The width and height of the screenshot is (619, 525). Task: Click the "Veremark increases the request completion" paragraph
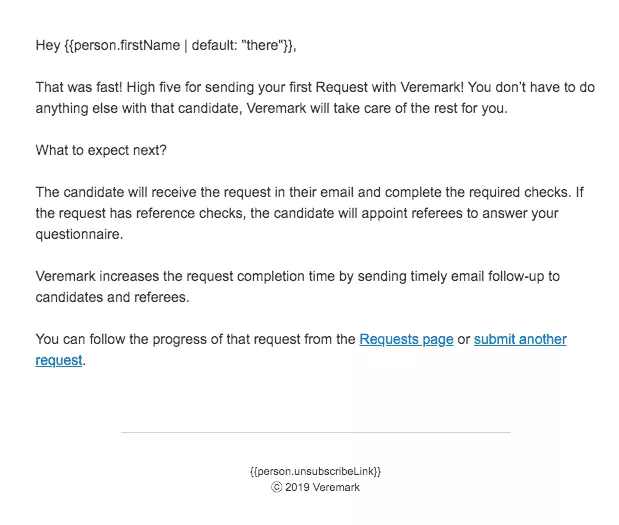click(298, 287)
